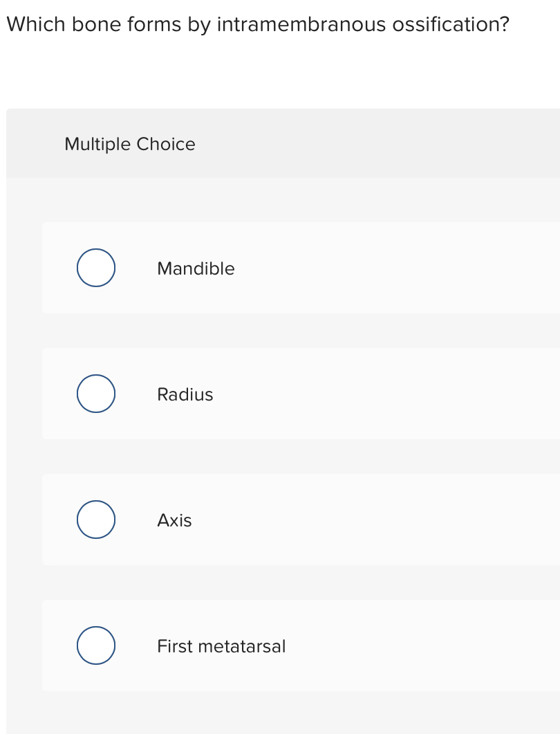Click the question text about intramembranous ossification
The width and height of the screenshot is (560, 734).
click(x=258, y=25)
